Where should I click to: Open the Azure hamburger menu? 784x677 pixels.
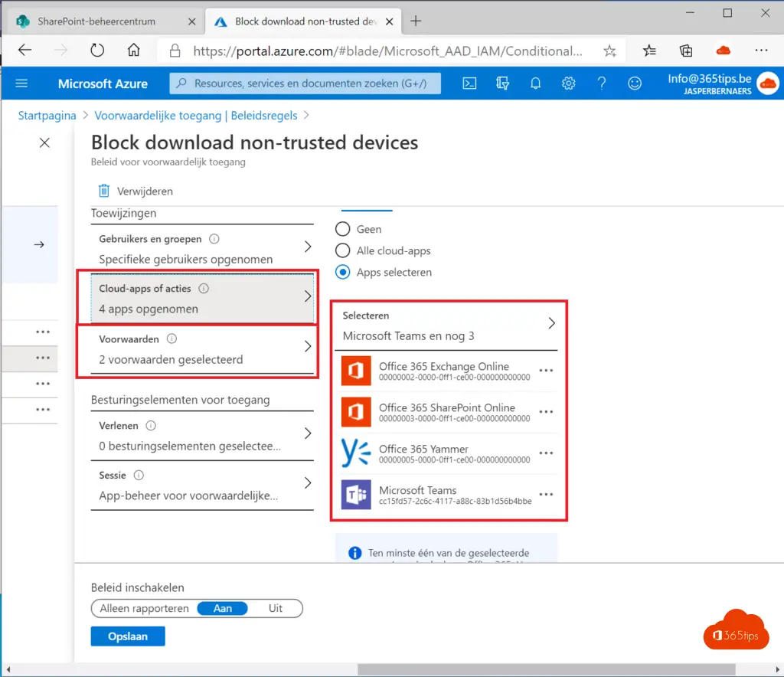click(21, 83)
